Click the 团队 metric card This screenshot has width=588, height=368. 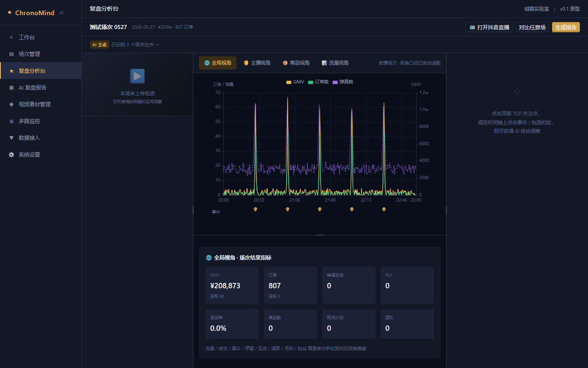(407, 324)
